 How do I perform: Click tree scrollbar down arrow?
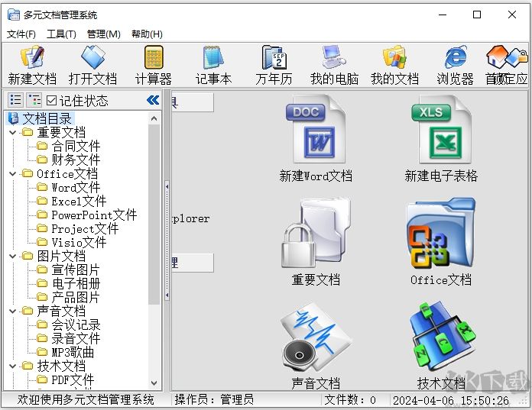pos(154,383)
